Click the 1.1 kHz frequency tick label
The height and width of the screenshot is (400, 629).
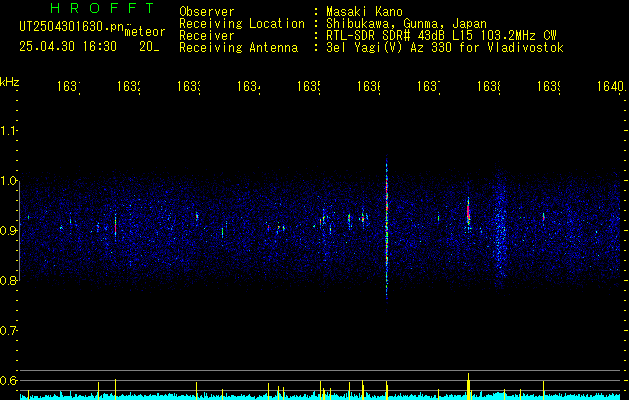(8, 131)
